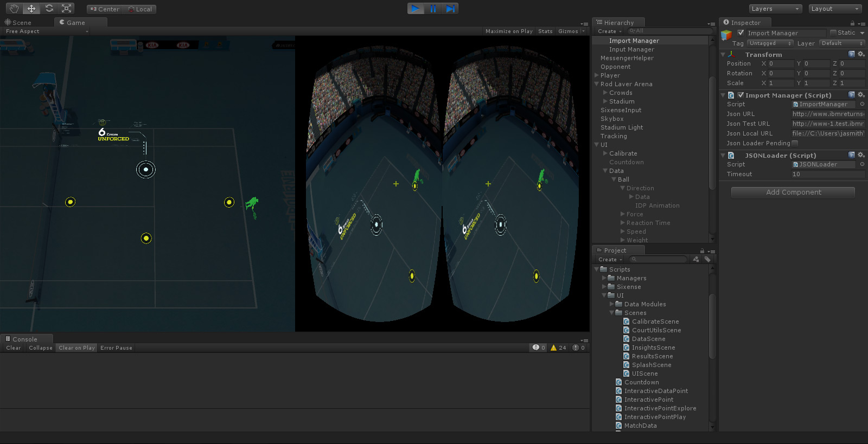Click the Pause button
Image resolution: width=868 pixels, height=444 pixels.
click(x=433, y=9)
